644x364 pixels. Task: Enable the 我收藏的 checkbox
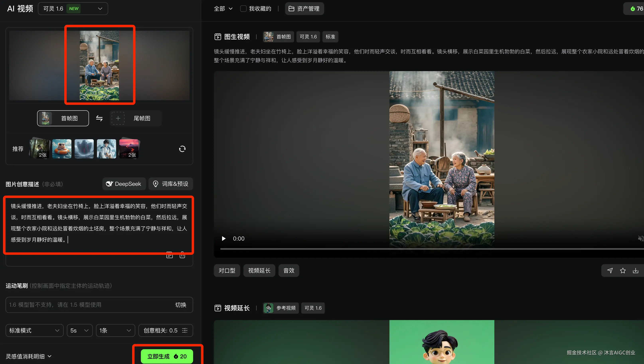pyautogui.click(x=243, y=9)
